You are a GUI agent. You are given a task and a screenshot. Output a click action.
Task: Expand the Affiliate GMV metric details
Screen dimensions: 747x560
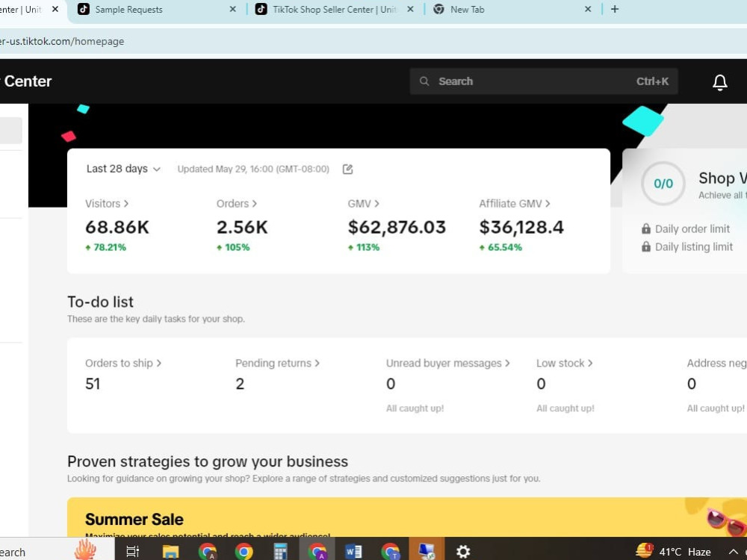point(515,204)
